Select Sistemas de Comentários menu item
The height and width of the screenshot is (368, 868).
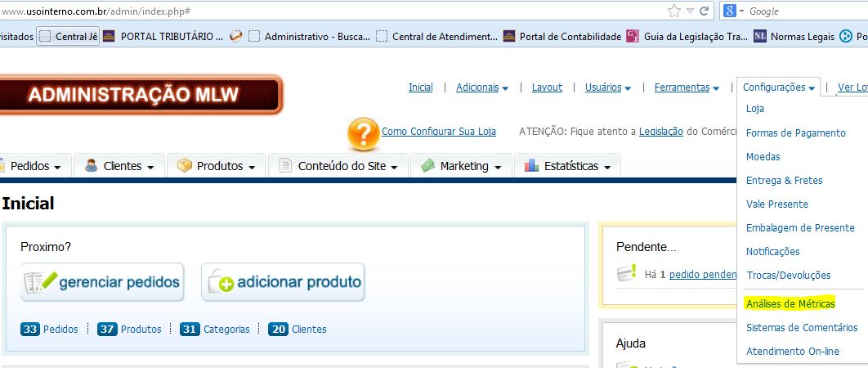(x=802, y=328)
